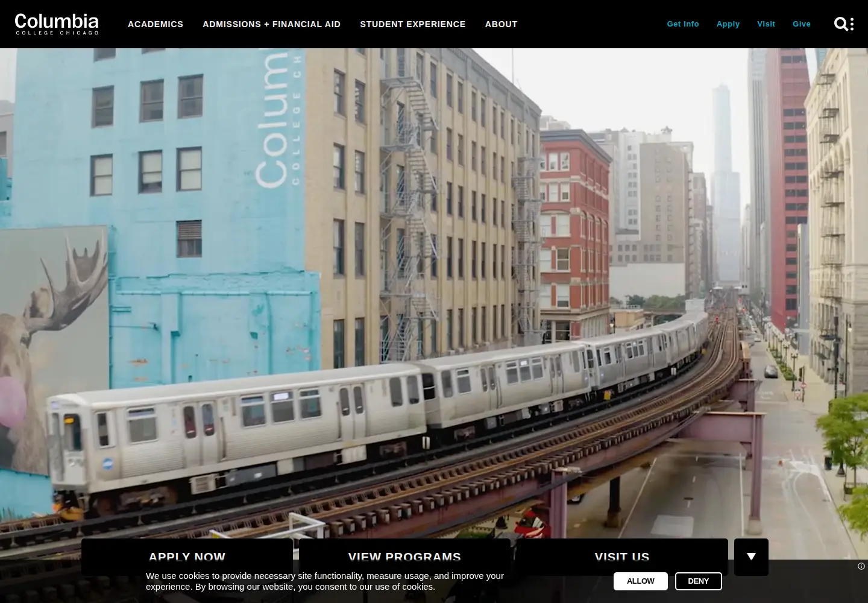Open the Student Experience menu
The height and width of the screenshot is (603, 868).
[413, 24]
